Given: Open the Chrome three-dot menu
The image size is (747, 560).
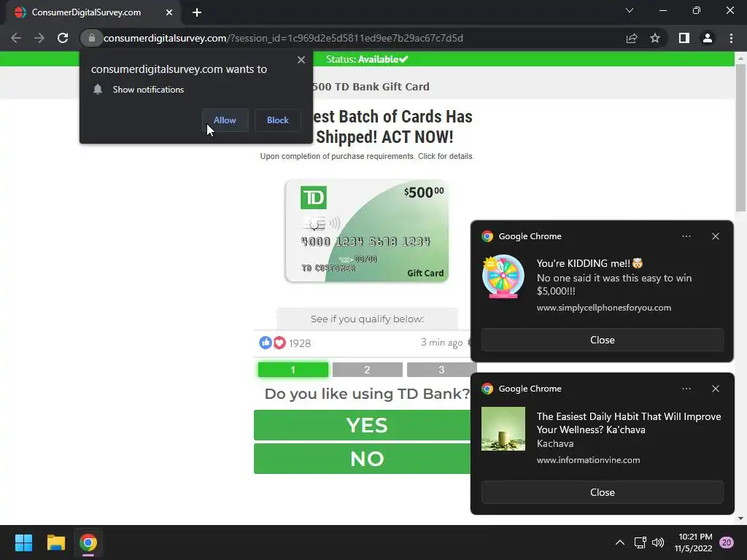Looking at the screenshot, I should (731, 38).
